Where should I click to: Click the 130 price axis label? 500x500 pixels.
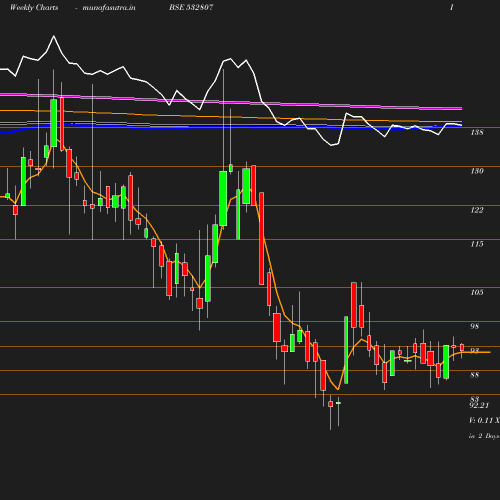pos(477,171)
